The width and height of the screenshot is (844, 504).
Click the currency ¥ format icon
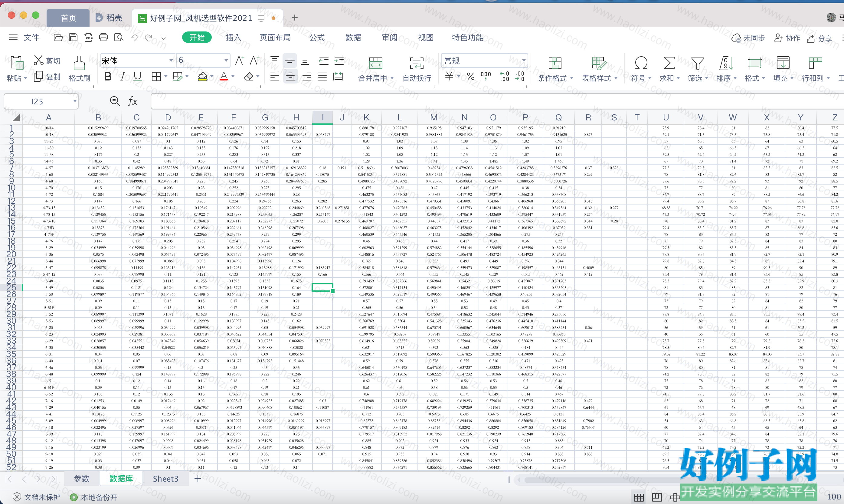[x=449, y=77]
